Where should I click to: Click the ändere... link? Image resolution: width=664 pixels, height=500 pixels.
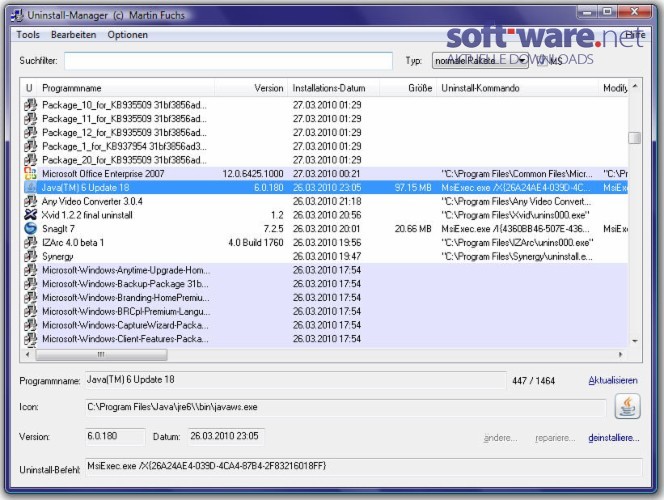(x=500, y=438)
